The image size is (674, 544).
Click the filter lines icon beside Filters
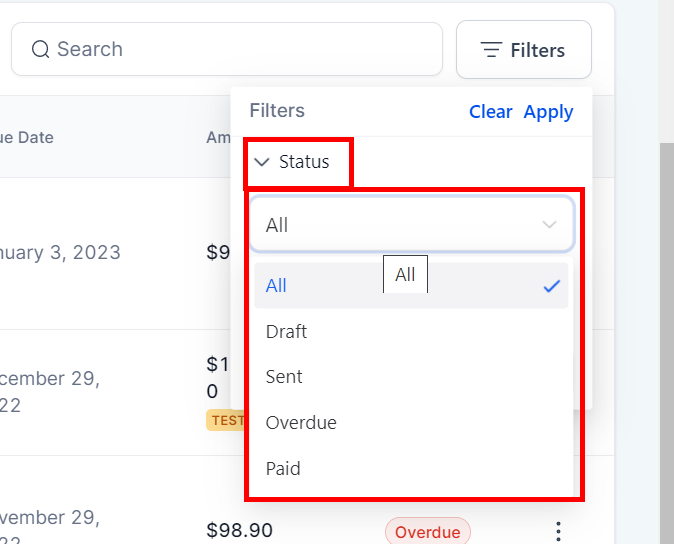(x=491, y=49)
